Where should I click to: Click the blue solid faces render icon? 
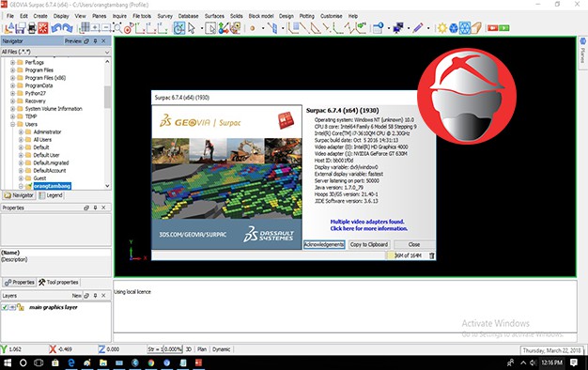coord(454,28)
